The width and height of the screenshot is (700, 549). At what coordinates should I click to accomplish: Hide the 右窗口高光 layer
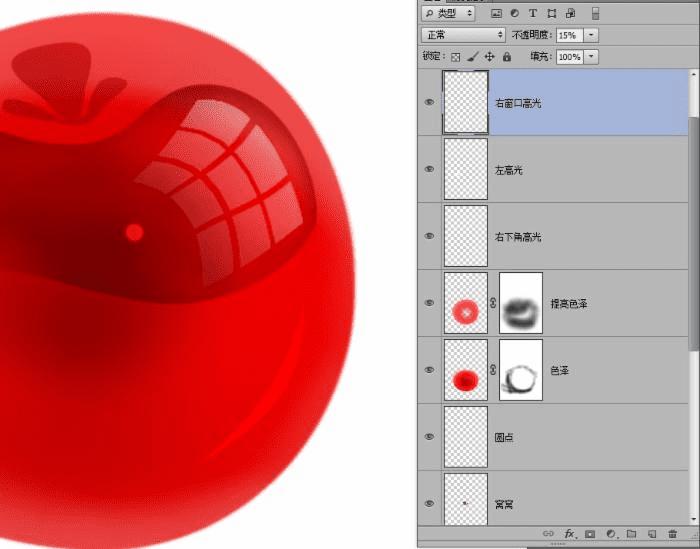click(x=429, y=102)
